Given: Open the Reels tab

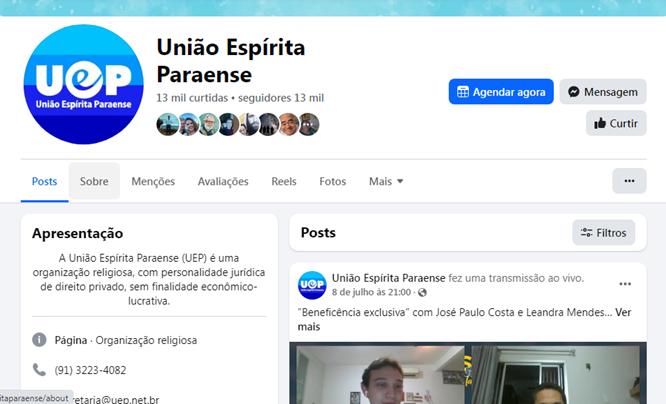Looking at the screenshot, I should [x=284, y=181].
